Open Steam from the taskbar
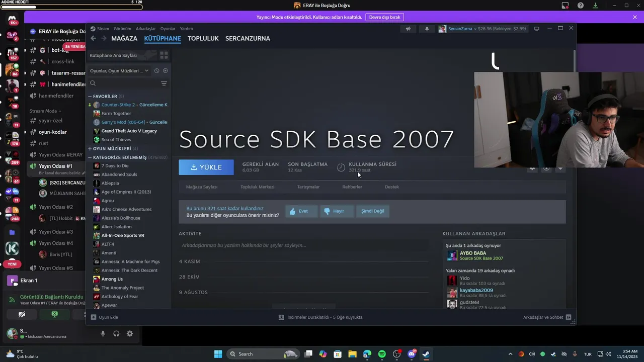644x362 pixels. 426,354
